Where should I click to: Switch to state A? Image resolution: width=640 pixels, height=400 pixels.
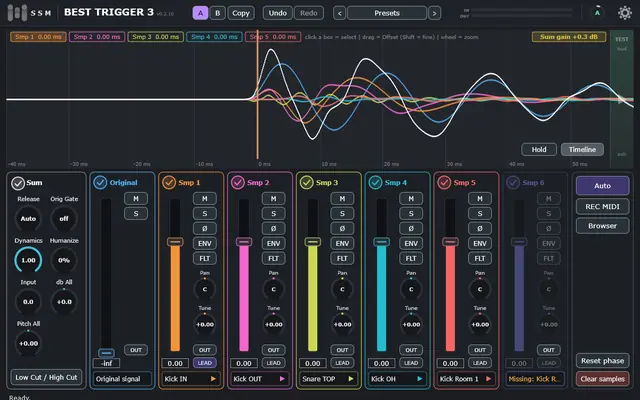coord(200,13)
